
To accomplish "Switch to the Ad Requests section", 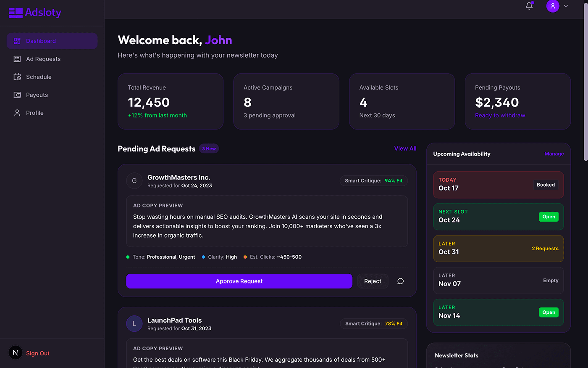I will [x=43, y=59].
